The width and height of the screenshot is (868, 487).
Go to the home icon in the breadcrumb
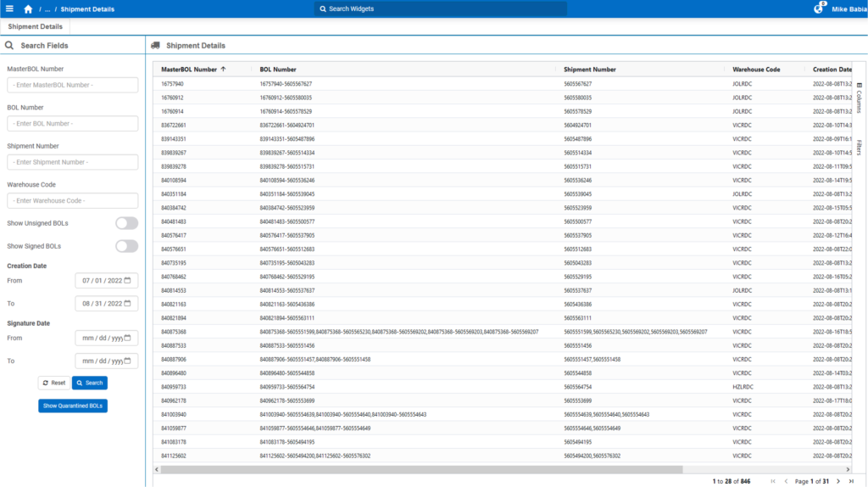28,8
